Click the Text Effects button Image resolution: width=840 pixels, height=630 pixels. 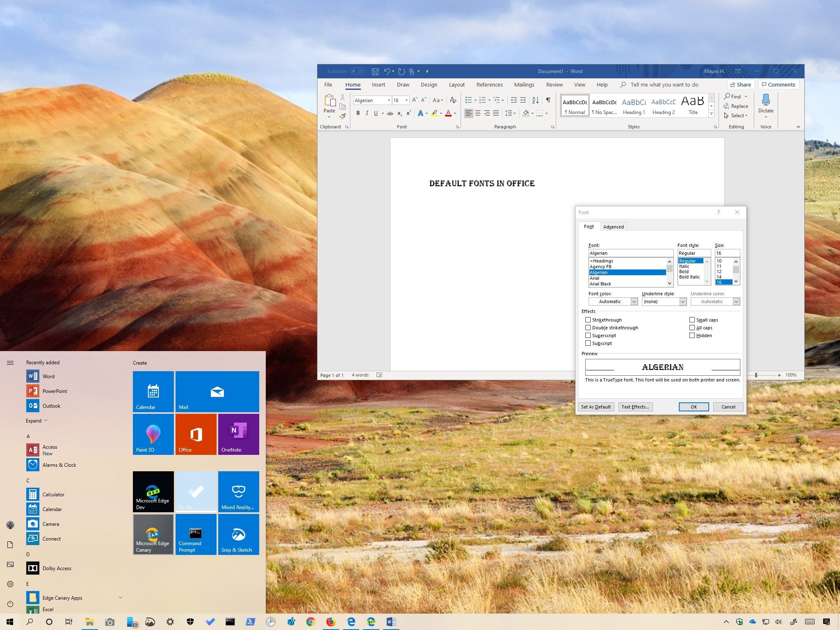click(x=634, y=406)
